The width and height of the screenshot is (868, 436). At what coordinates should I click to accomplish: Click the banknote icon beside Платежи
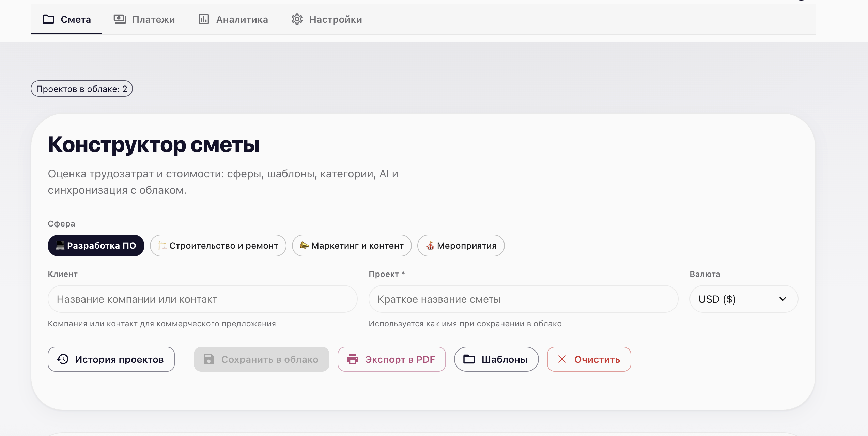pos(120,19)
